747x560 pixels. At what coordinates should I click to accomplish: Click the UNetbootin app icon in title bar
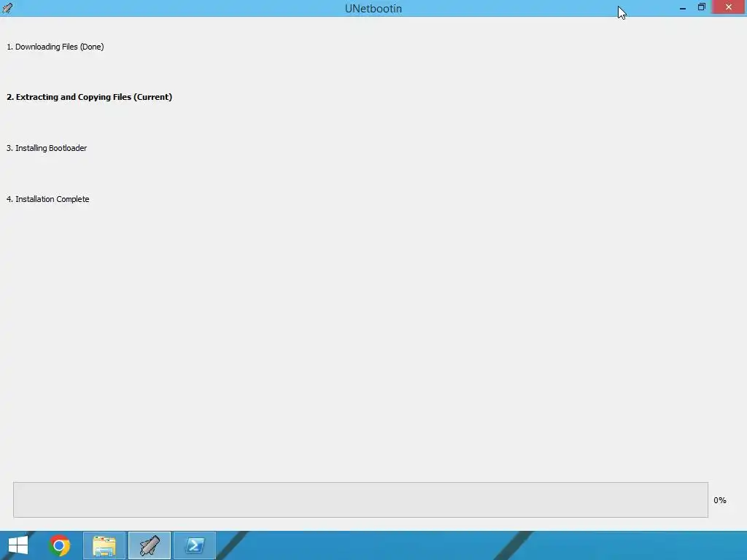(7, 8)
